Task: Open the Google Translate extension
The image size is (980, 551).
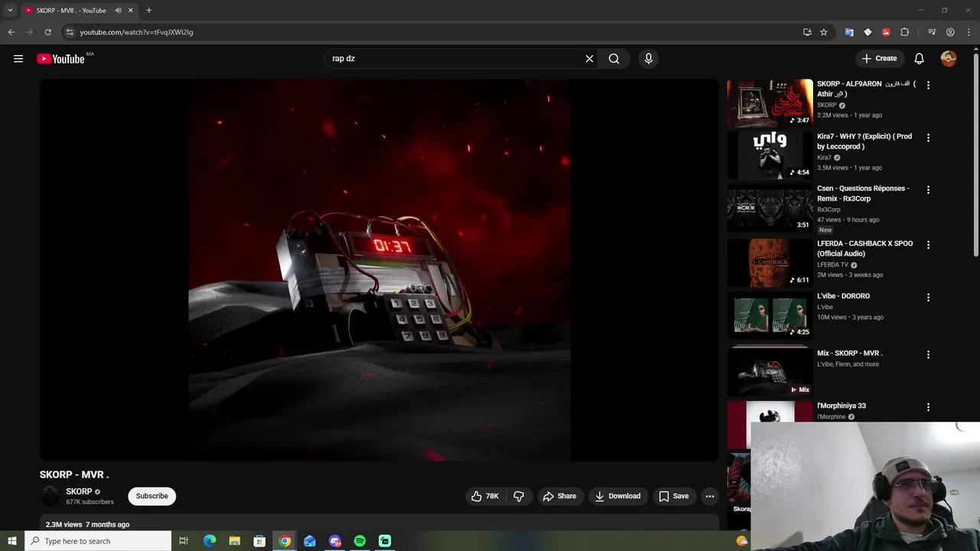Action: tap(849, 32)
